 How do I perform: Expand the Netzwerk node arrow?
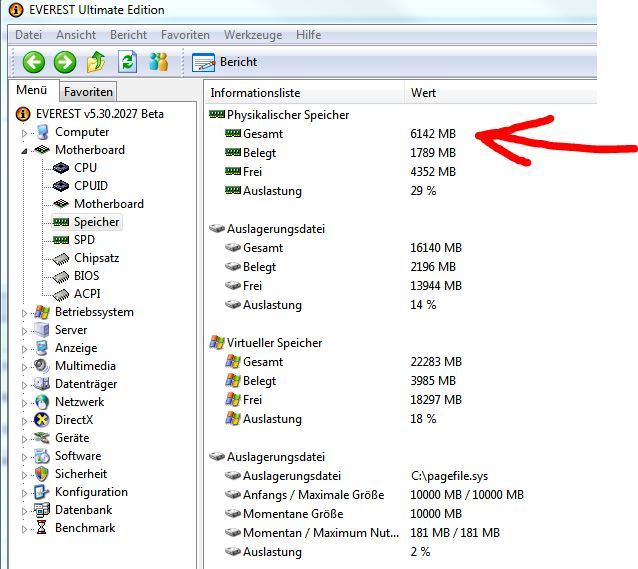pos(24,403)
